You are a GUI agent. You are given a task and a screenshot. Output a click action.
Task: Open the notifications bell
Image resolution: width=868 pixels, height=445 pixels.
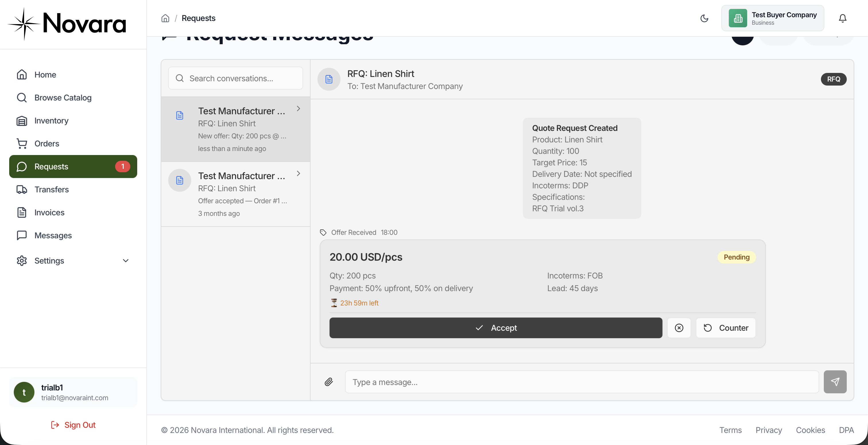click(842, 18)
